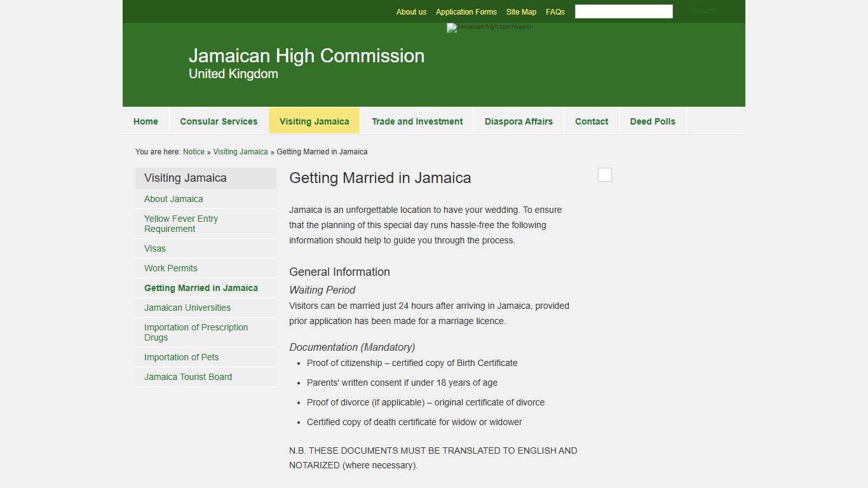Follow the Notice breadcrumb link
Screen dimensions: 868x488
point(194,151)
